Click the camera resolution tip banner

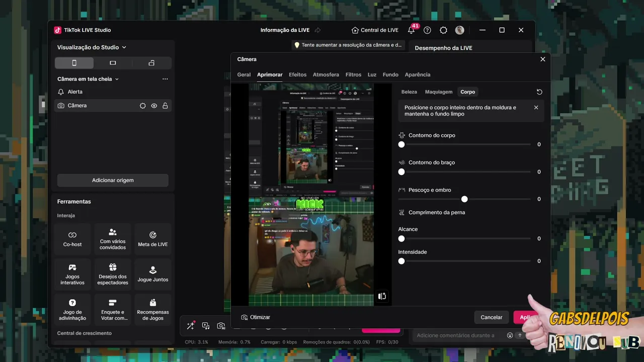click(349, 45)
